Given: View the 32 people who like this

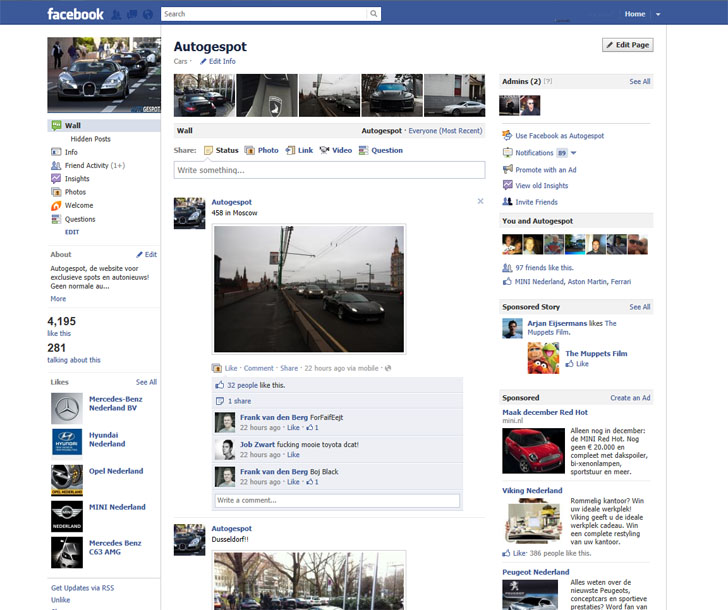Looking at the screenshot, I should click(242, 385).
